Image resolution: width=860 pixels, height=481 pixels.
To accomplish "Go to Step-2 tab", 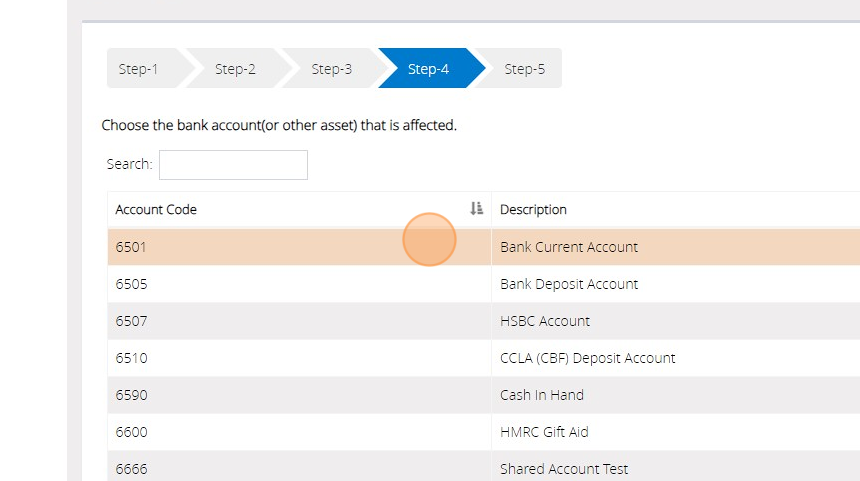I will coord(235,69).
